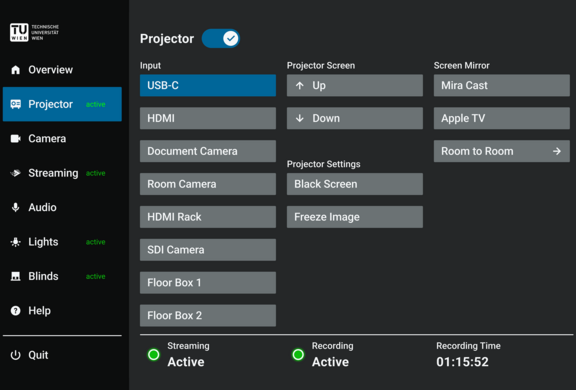This screenshot has height=390, width=576.
Task: Click the active label beside Lights
Action: pos(96,242)
